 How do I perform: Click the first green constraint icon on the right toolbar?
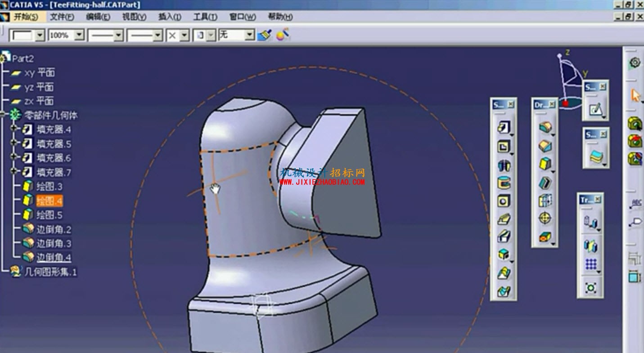[635, 124]
